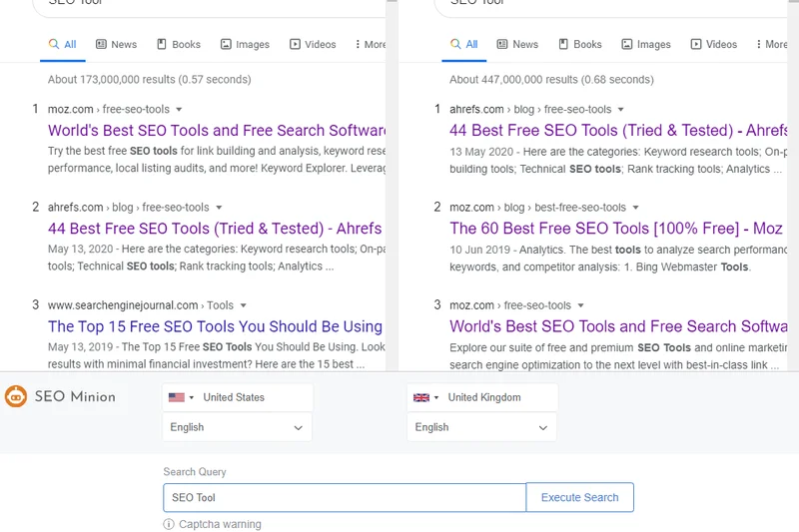Open World's Best SEO Tools link, left pane

pos(217,131)
